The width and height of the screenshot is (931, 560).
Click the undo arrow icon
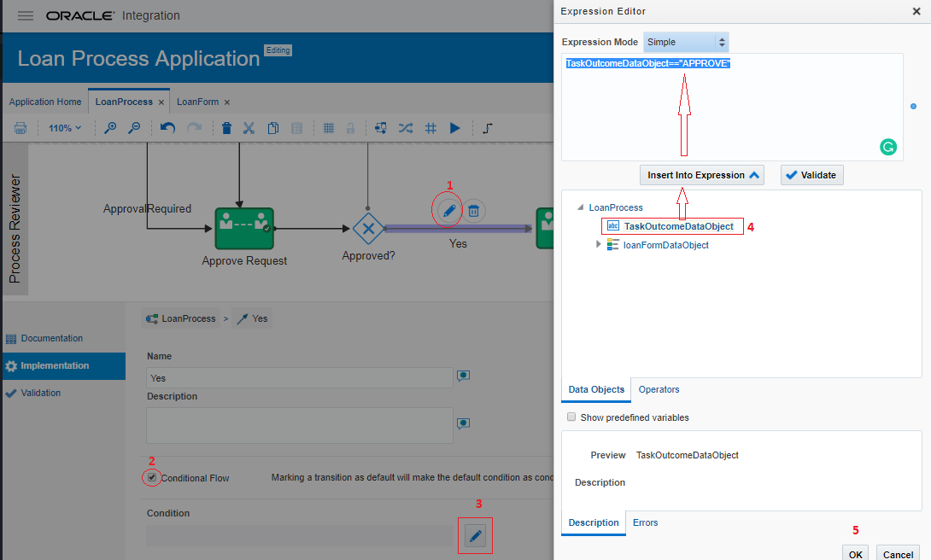(x=168, y=128)
